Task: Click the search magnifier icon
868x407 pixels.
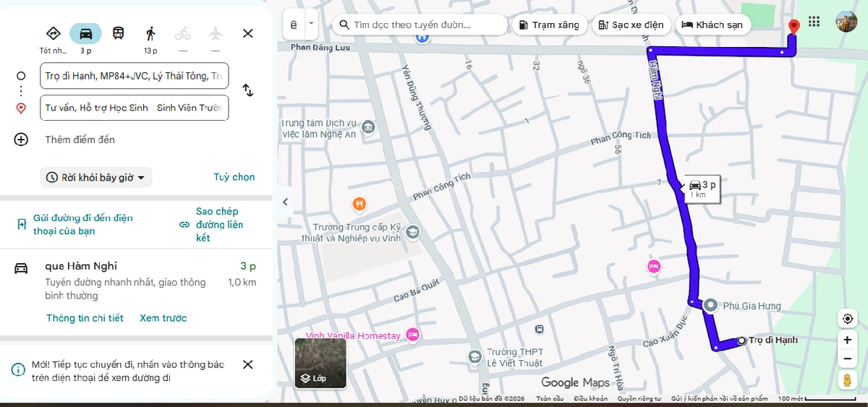Action: (344, 25)
